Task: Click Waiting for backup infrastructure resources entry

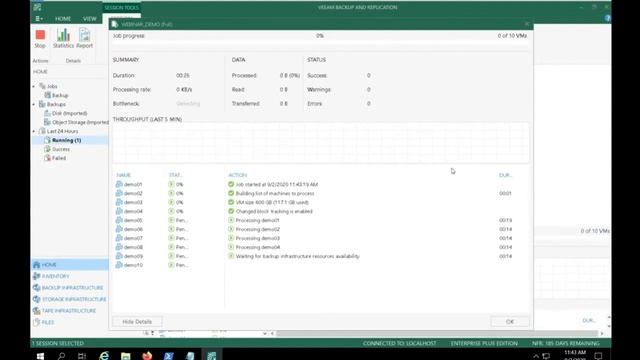Action: tap(298, 256)
